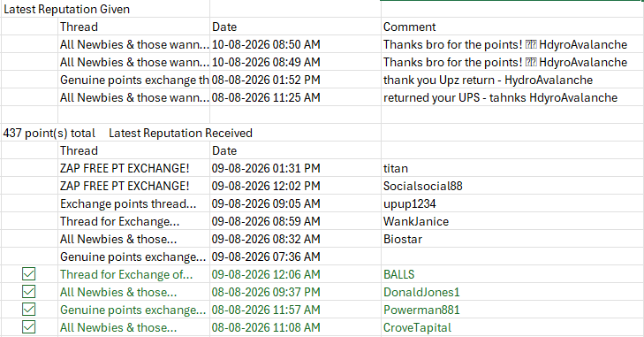Screen dimensions: 644x337
Task: Toggle checkbox in the Powerman881 row
Action: click(x=29, y=310)
